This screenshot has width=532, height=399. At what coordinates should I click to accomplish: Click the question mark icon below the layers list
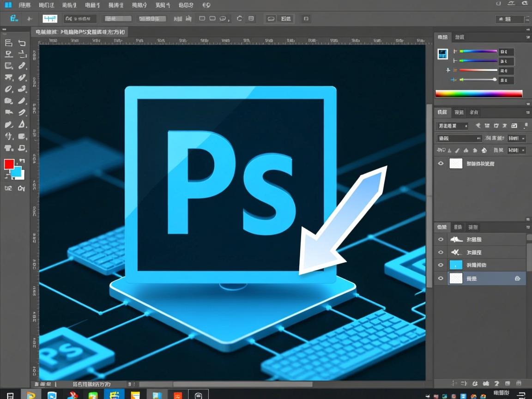[496, 383]
